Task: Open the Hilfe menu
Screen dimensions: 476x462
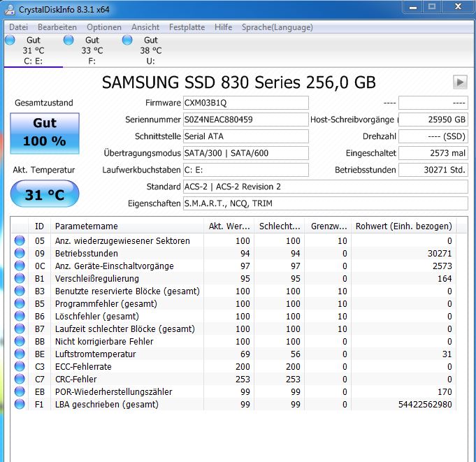Action: click(223, 27)
